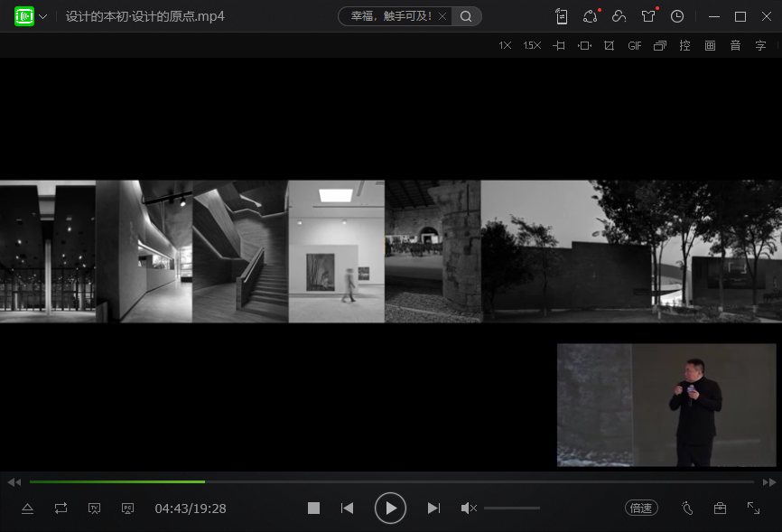Viewport: 782px width, 532px height.
Task: Open the skin (T-shirt) icon
Action: coord(648,16)
